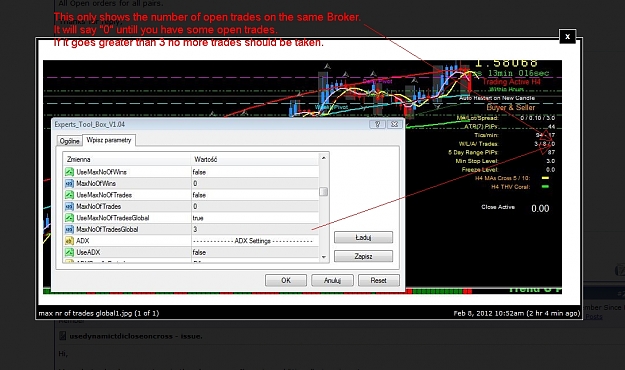Screen dimensions: 625x370
Task: Click the Zapisz button
Action: click(363, 256)
